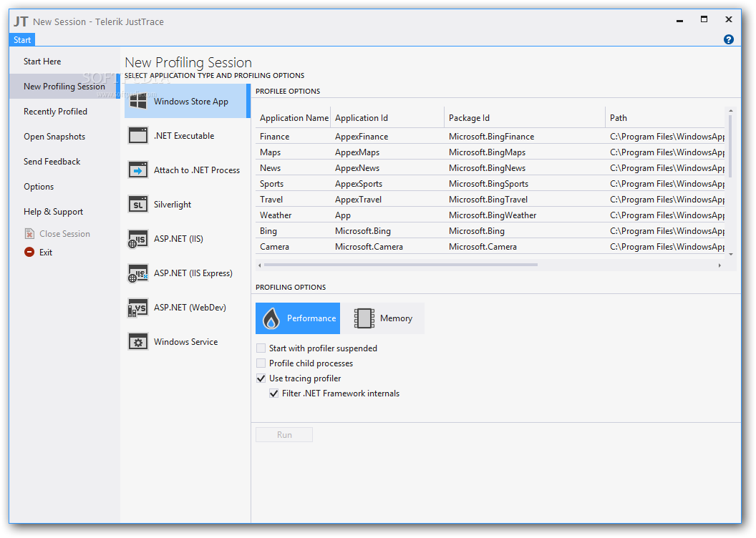Select the Camera application row
The image size is (756, 538).
pos(490,247)
